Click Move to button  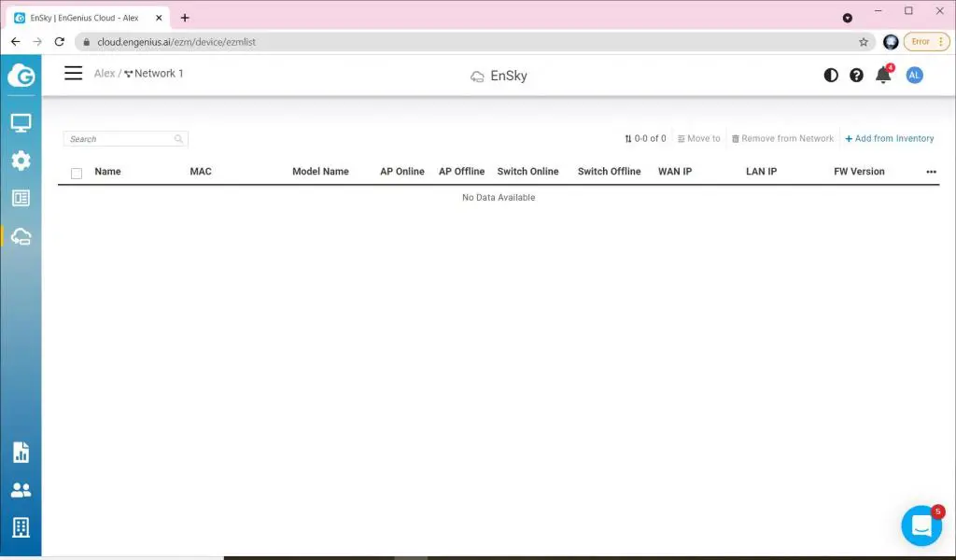698,139
